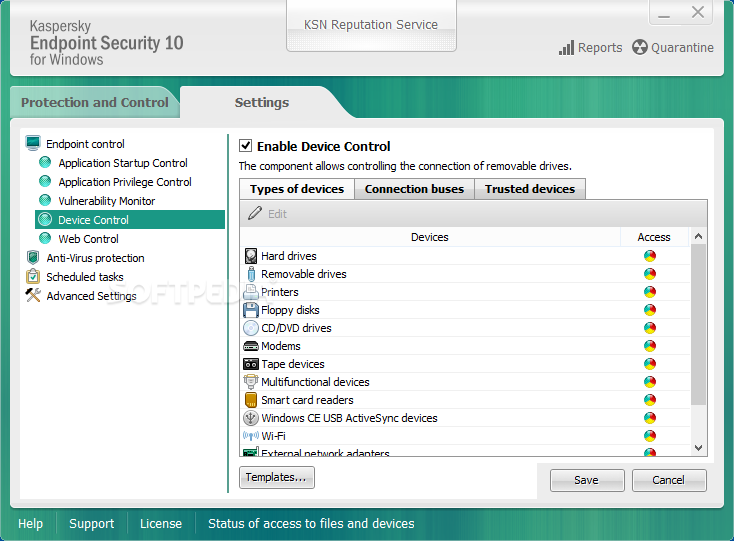Click the Edit pencil icon
Image resolution: width=734 pixels, height=541 pixels.
click(x=255, y=213)
